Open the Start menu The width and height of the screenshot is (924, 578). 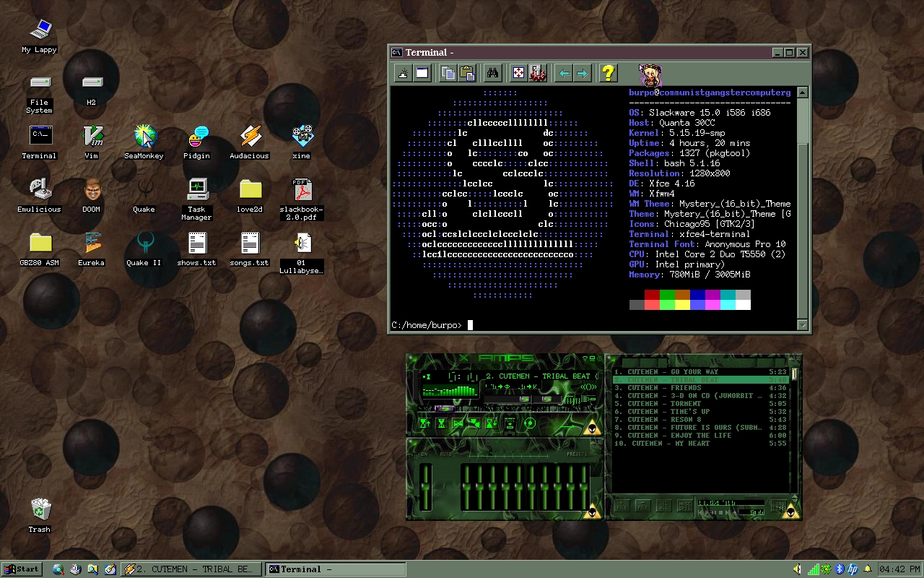(22, 569)
